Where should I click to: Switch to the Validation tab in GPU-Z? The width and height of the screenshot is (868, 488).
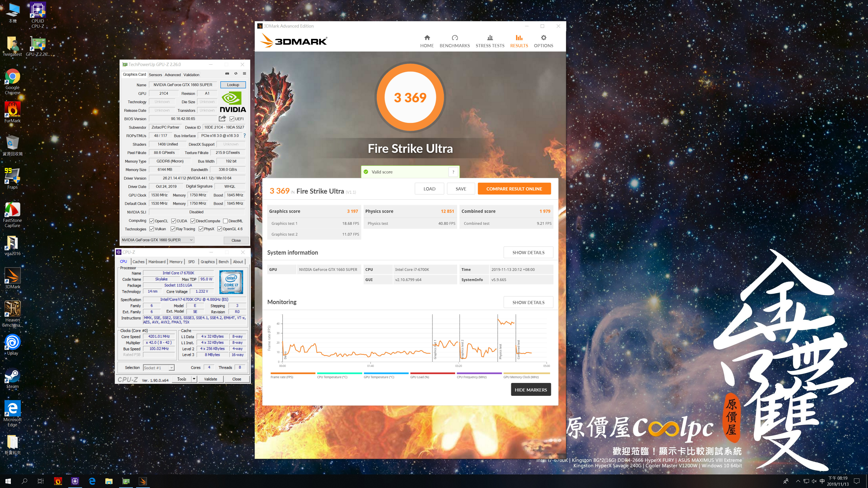[x=191, y=75]
